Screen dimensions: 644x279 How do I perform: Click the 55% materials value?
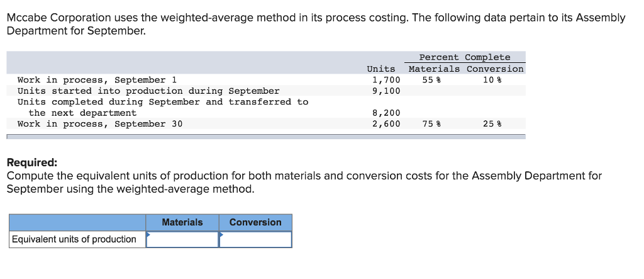point(431,80)
